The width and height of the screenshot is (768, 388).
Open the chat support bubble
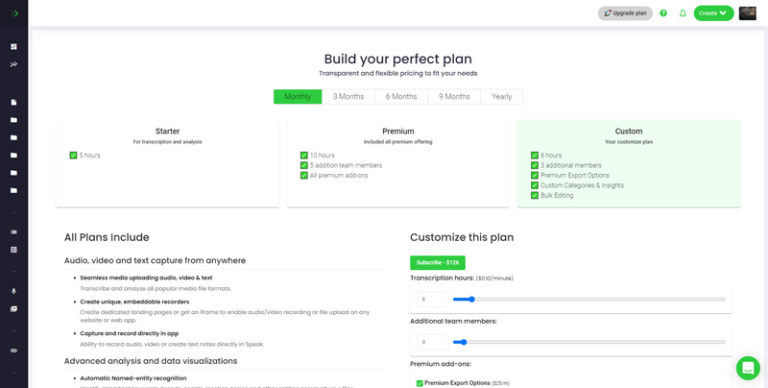(x=748, y=368)
